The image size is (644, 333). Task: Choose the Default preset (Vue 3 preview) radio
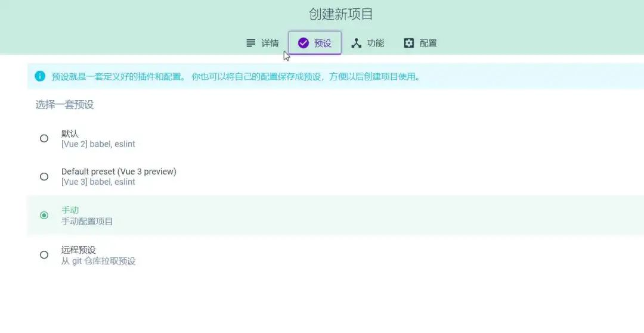pyautogui.click(x=44, y=177)
